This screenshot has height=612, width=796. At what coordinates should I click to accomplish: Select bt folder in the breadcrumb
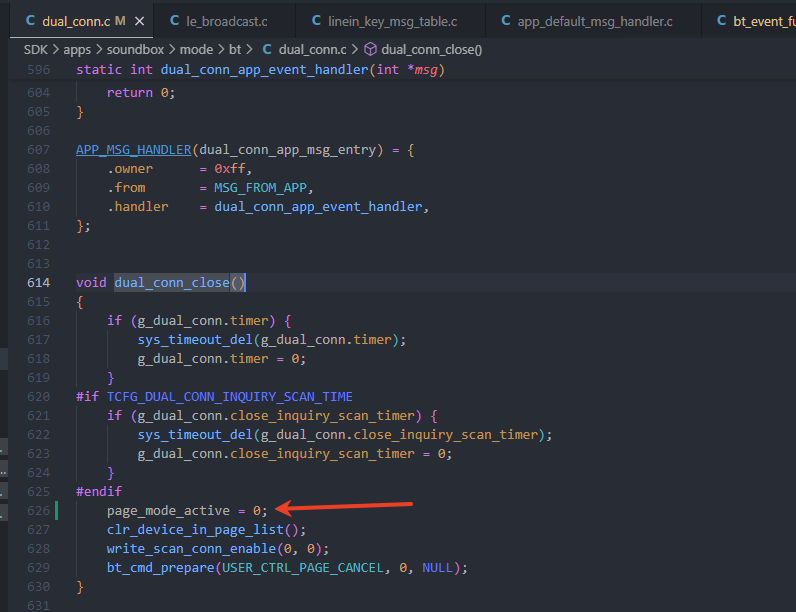click(235, 50)
